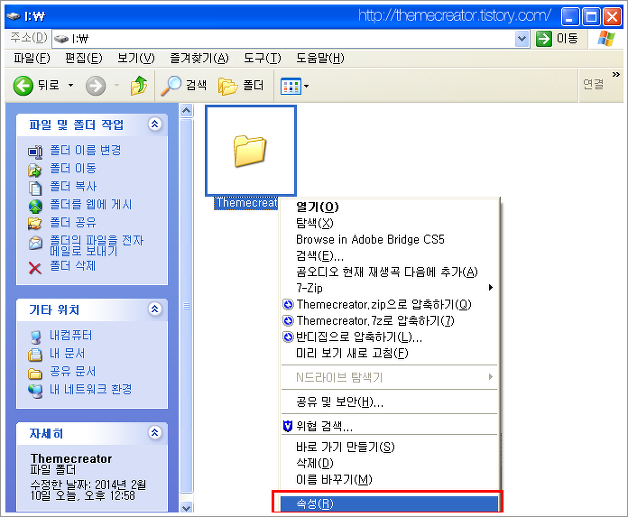
Task: Select Browse in Adobe Bridge CS5
Action: [389, 239]
